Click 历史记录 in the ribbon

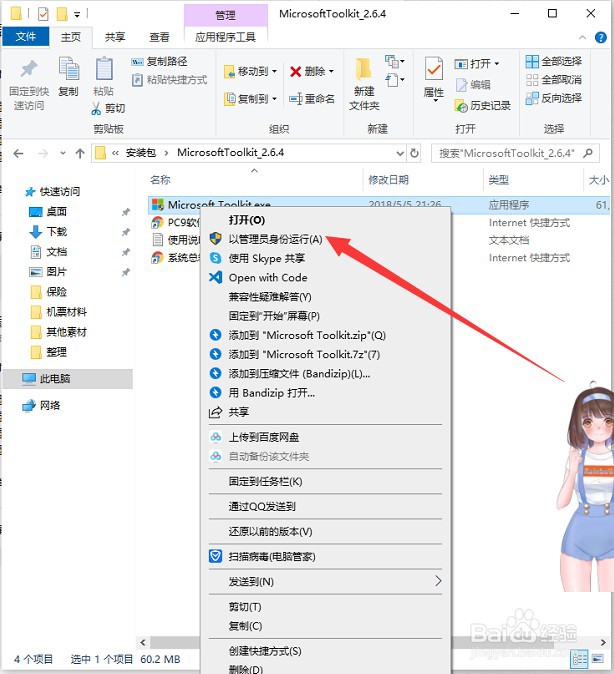point(482,105)
